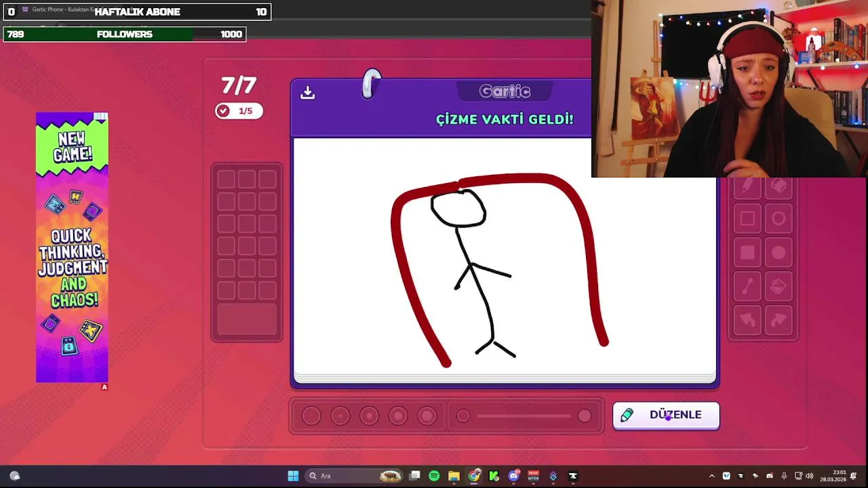The width and height of the screenshot is (868, 488).
Task: Open Discord from the taskbar
Action: [513, 476]
